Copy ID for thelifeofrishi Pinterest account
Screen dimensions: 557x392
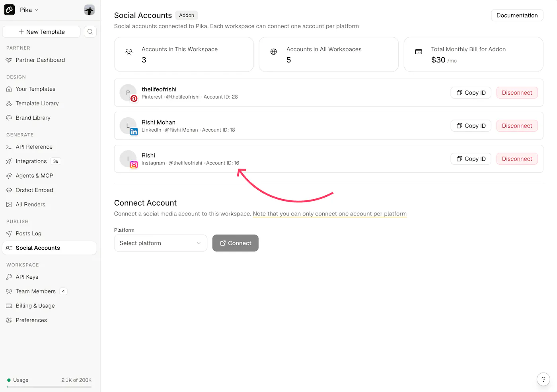[471, 93]
